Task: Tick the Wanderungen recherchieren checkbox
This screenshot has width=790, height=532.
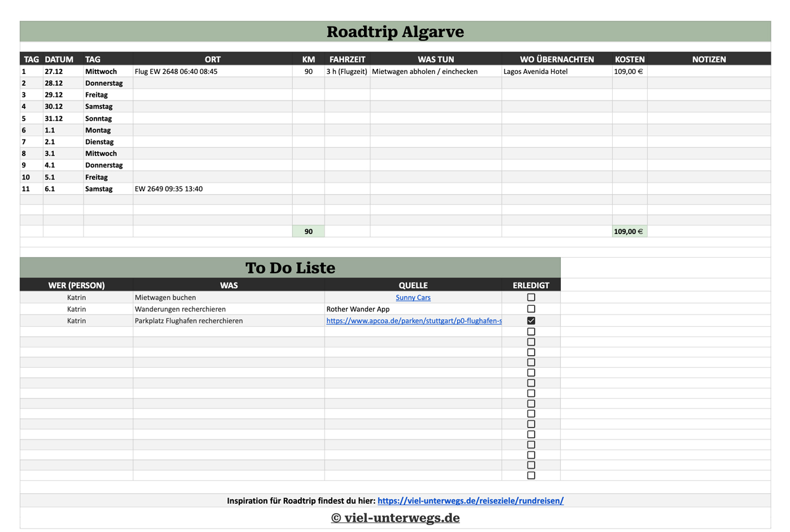Action: pyautogui.click(x=531, y=309)
